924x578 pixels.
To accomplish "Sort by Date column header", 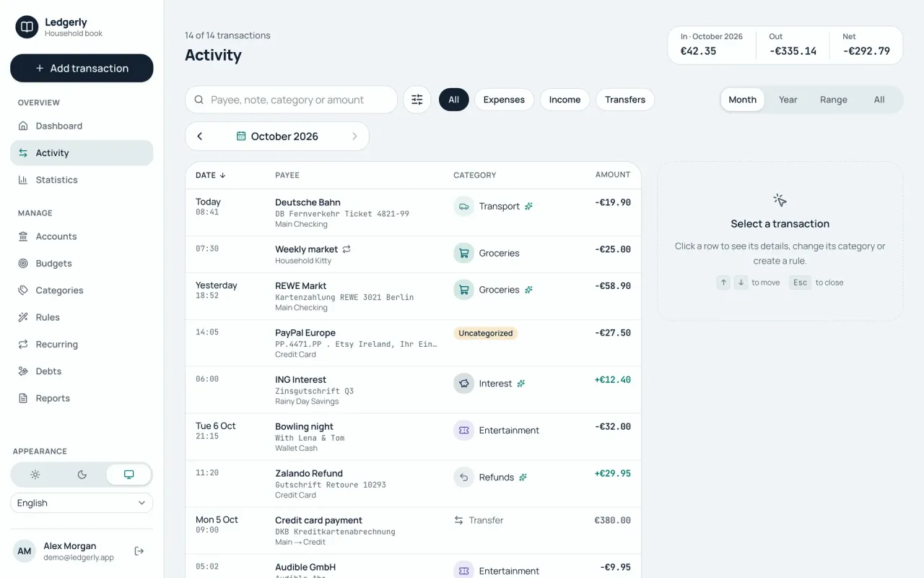I will (211, 175).
